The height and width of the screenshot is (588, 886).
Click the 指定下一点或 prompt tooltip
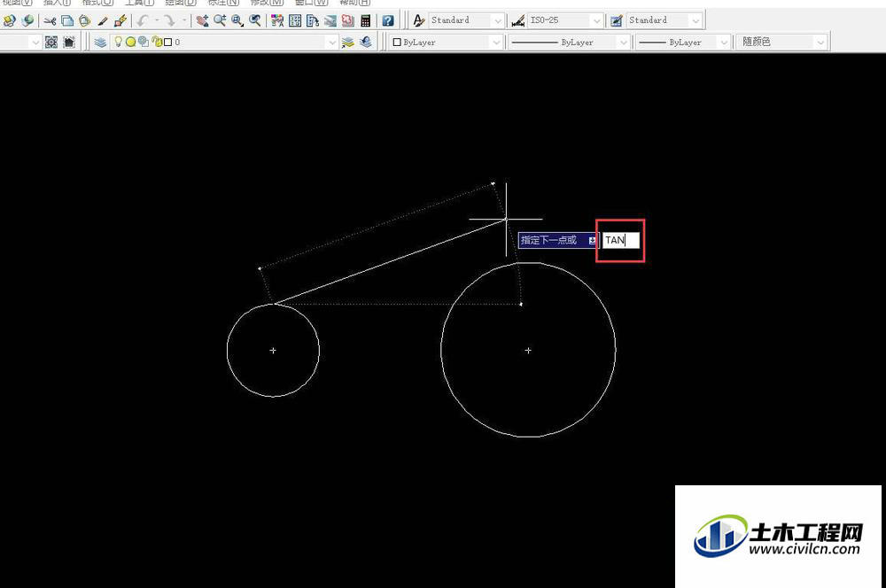click(557, 240)
